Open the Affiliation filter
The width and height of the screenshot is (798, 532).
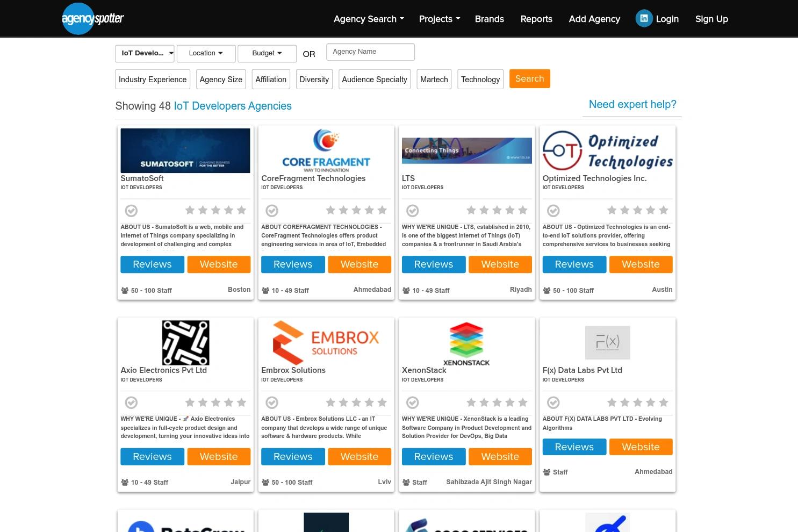(x=271, y=79)
